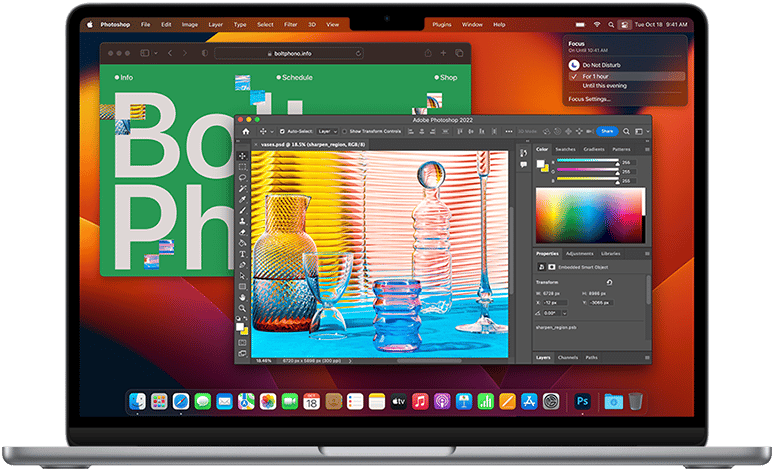Click Shop link on Safari page
The image size is (774, 472).
click(x=446, y=78)
